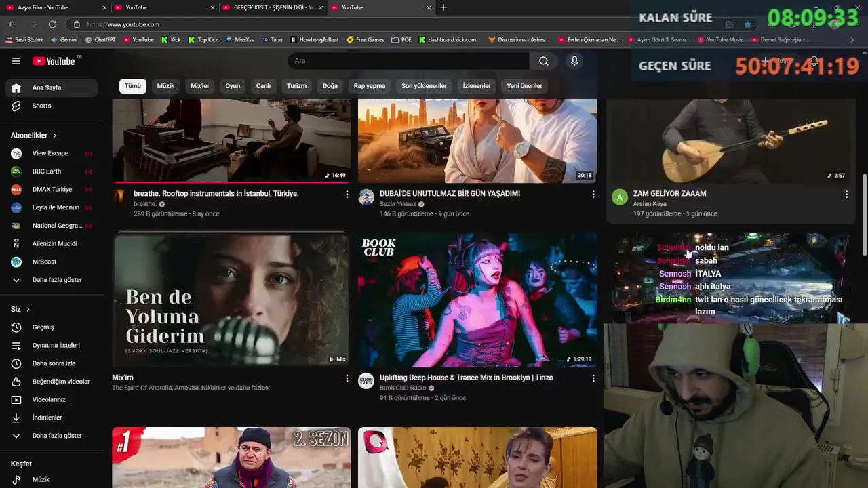
Task: Click the page vertical scrollbar
Action: [864, 216]
